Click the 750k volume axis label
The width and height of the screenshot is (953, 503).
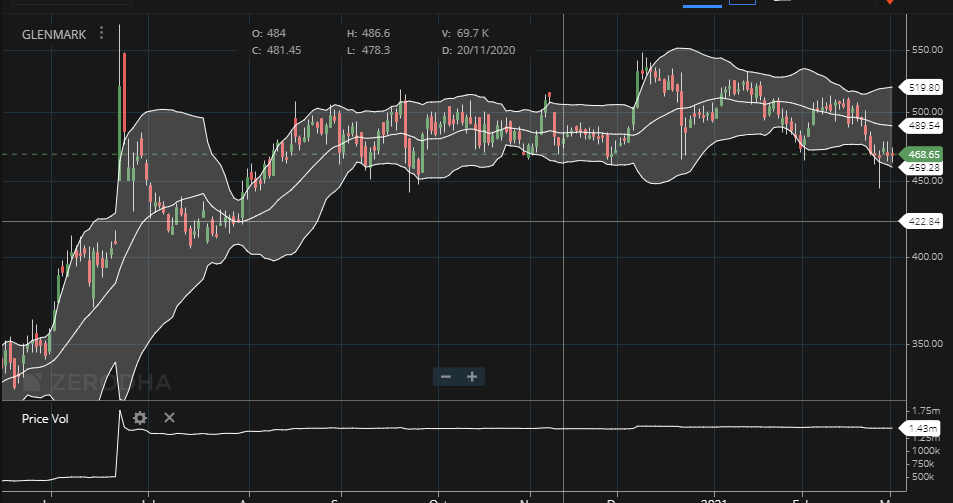pos(923,463)
